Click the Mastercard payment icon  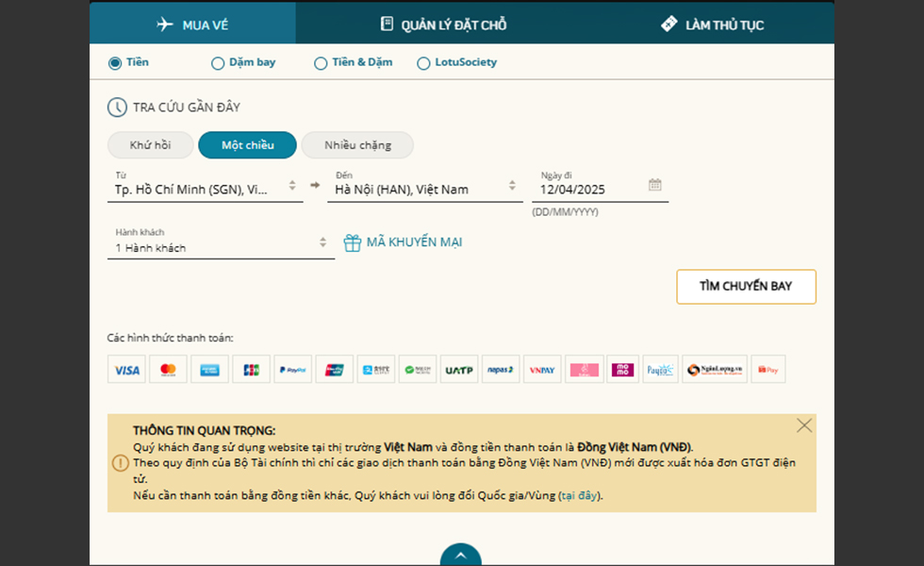click(168, 370)
